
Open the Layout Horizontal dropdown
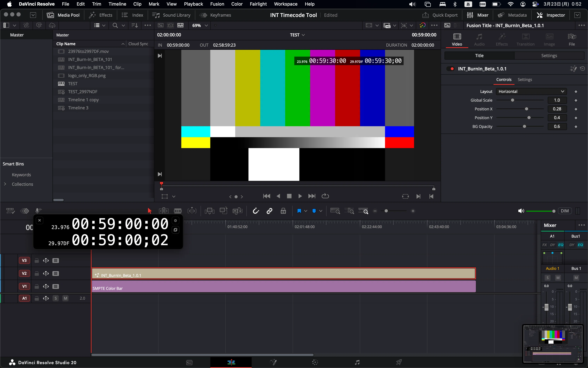(x=531, y=91)
